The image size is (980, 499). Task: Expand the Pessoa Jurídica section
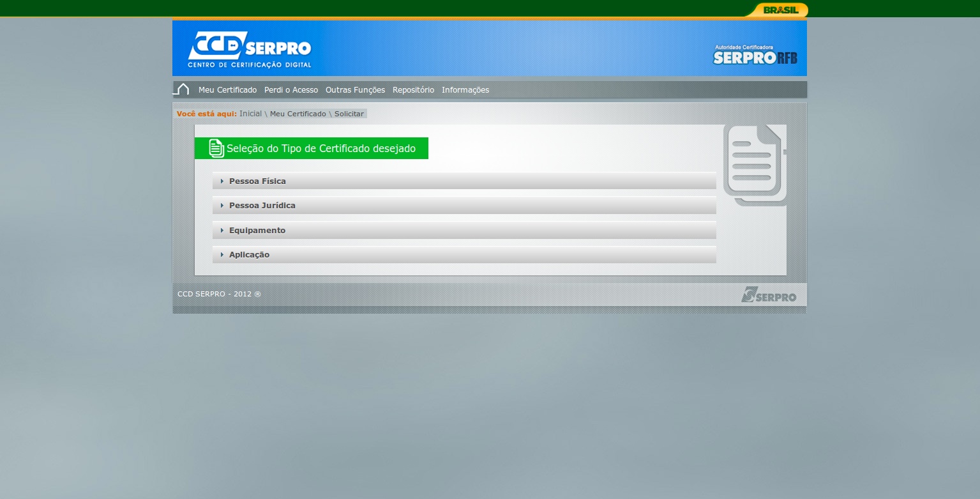click(x=262, y=206)
